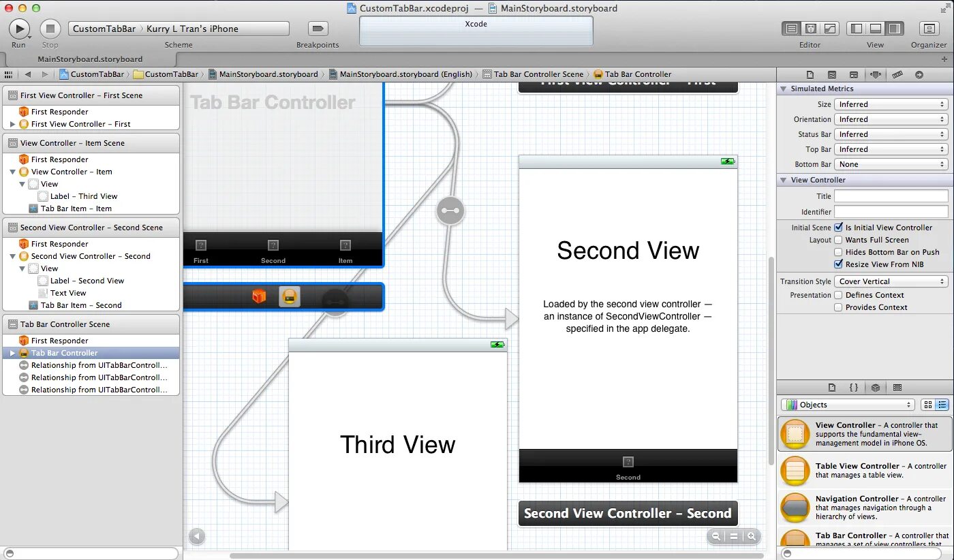Toggle the Utilities pane view button
This screenshot has height=560, width=954.
coord(894,29)
